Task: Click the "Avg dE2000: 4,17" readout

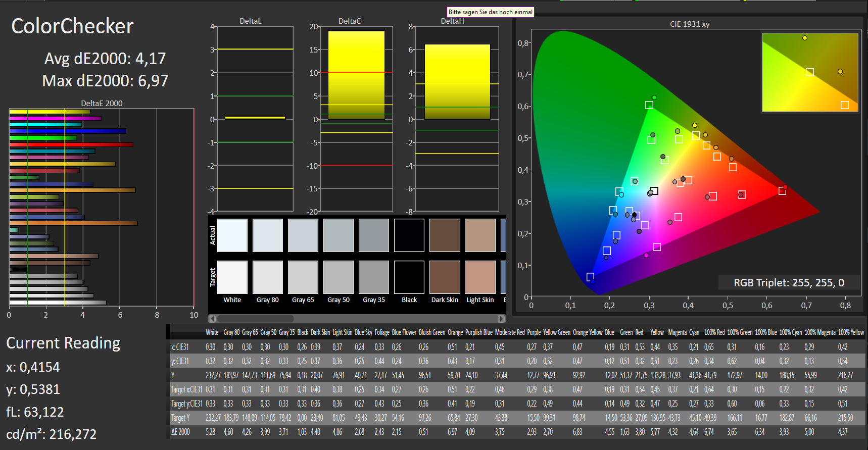Action: 105,59
